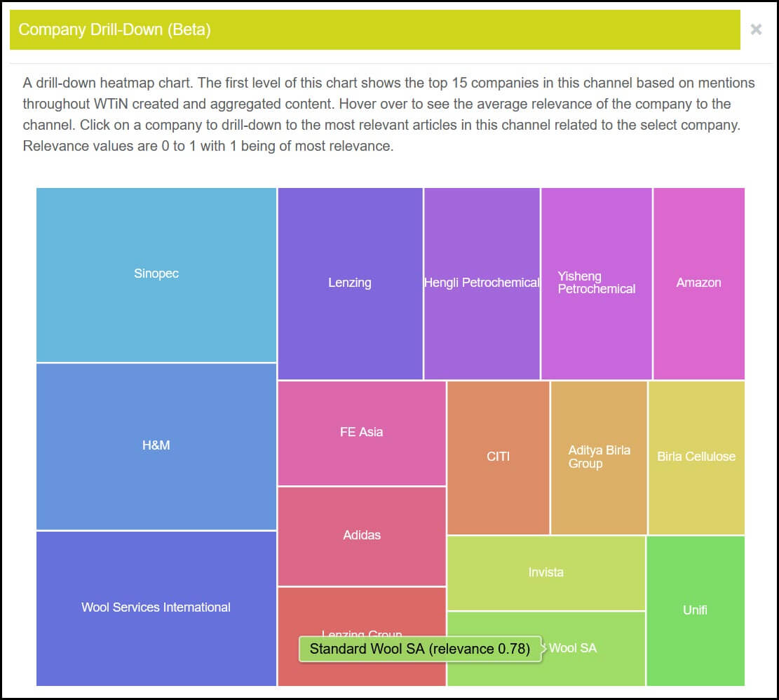This screenshot has height=700, width=779.
Task: Click the FE Asia tile
Action: [361, 433]
